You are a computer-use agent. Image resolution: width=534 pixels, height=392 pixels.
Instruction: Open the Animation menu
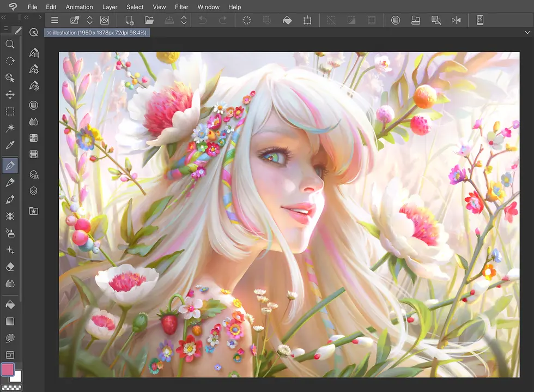click(x=79, y=7)
